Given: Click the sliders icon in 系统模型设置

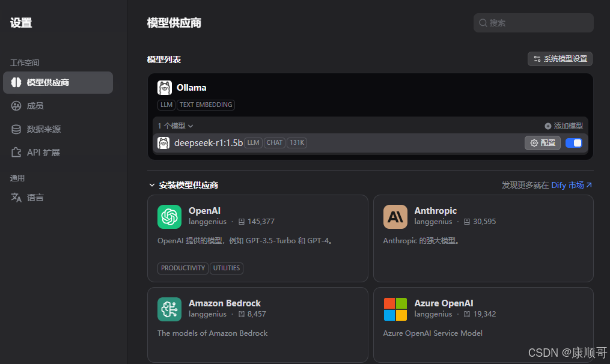Looking at the screenshot, I should (x=537, y=59).
